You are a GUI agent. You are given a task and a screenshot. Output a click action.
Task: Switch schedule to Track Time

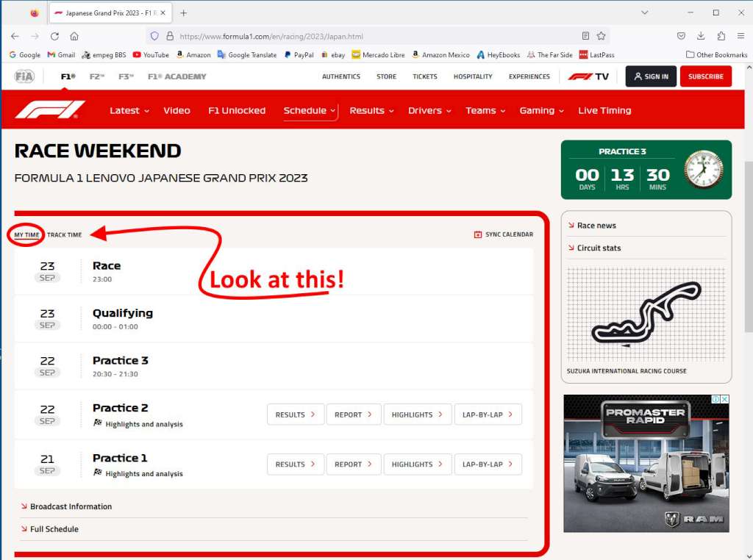[65, 234]
